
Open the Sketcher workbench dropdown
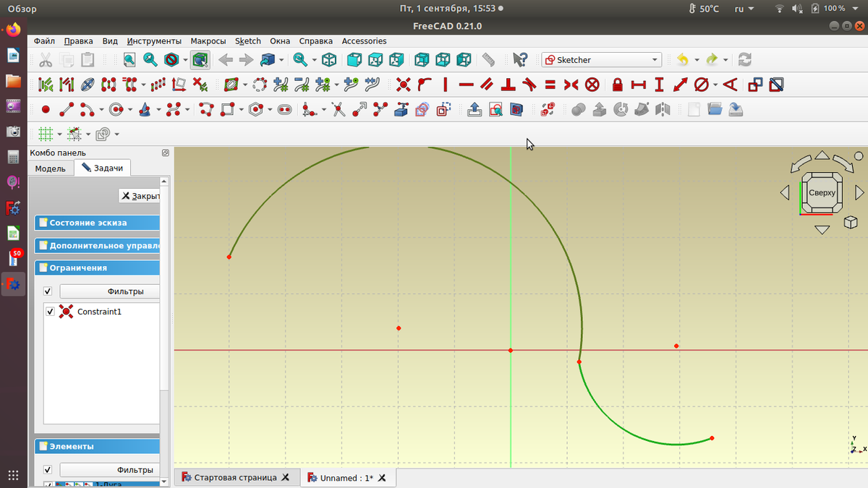601,60
